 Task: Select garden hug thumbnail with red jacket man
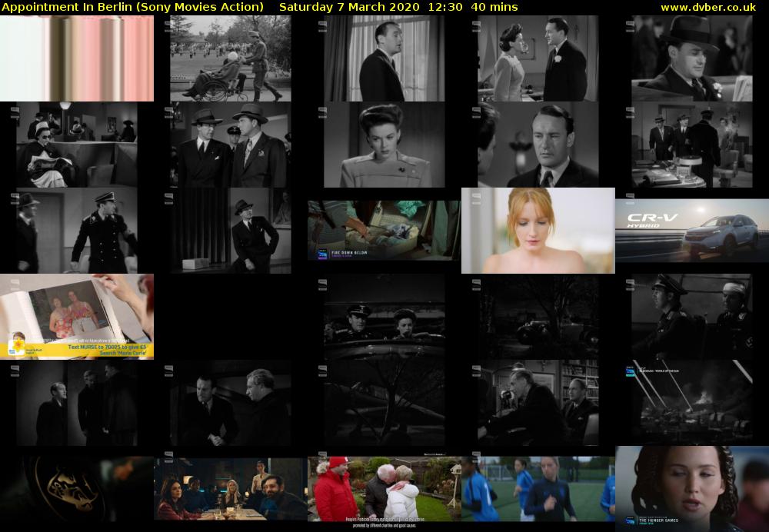(384, 489)
